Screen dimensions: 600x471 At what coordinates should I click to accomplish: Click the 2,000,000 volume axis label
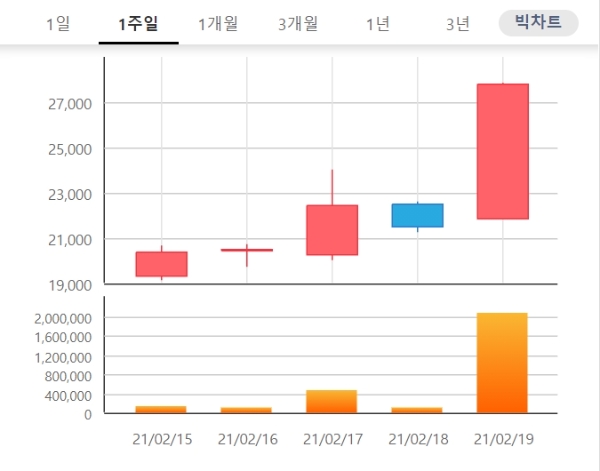tap(63, 318)
